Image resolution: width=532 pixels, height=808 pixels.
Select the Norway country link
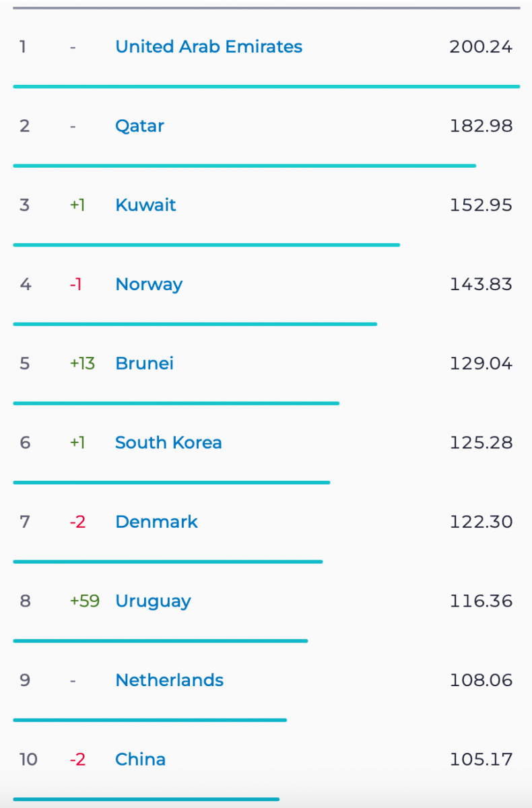(x=149, y=284)
